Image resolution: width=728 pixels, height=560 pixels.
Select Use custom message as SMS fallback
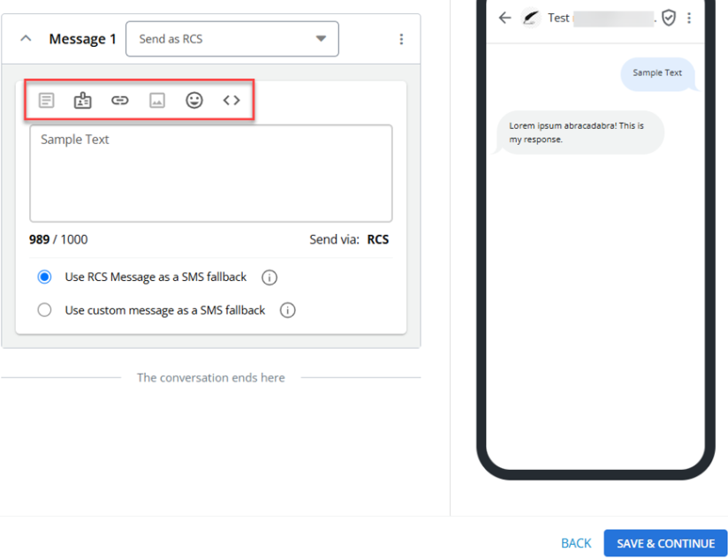[x=45, y=310]
